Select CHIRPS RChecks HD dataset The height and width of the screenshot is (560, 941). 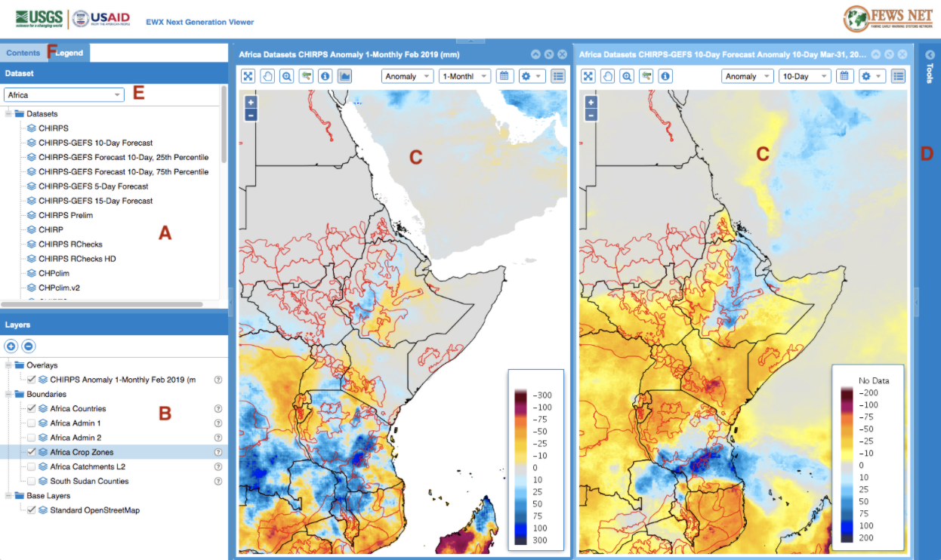click(x=77, y=259)
